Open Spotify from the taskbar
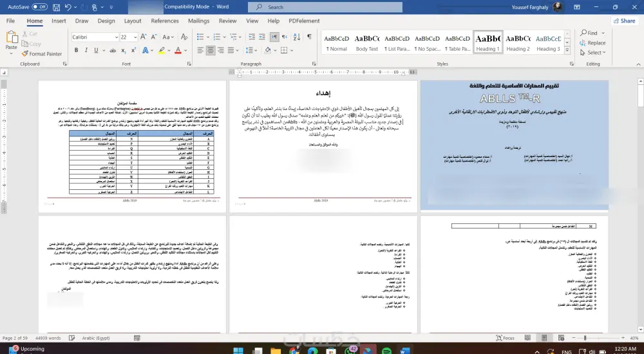Screen dimensions: 644x354 pyautogui.click(x=386, y=351)
